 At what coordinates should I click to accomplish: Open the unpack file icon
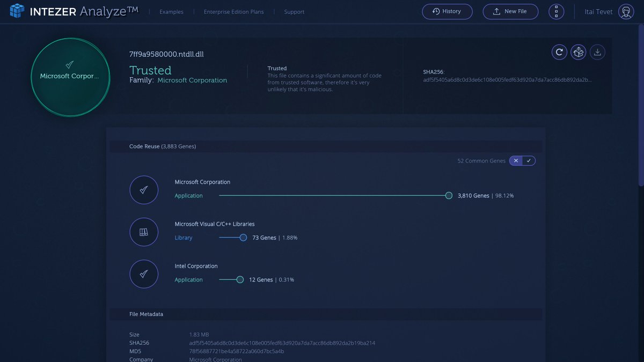579,52
